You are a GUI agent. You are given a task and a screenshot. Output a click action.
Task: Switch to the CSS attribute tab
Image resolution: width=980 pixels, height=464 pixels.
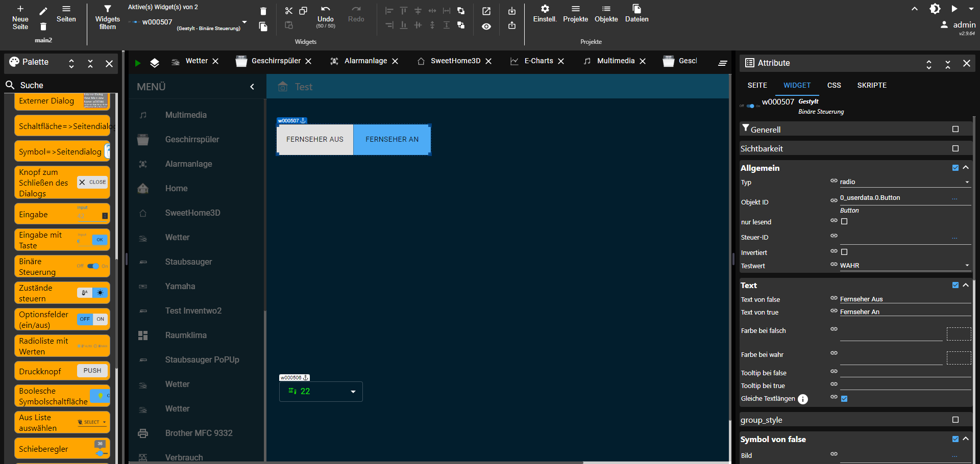point(834,85)
